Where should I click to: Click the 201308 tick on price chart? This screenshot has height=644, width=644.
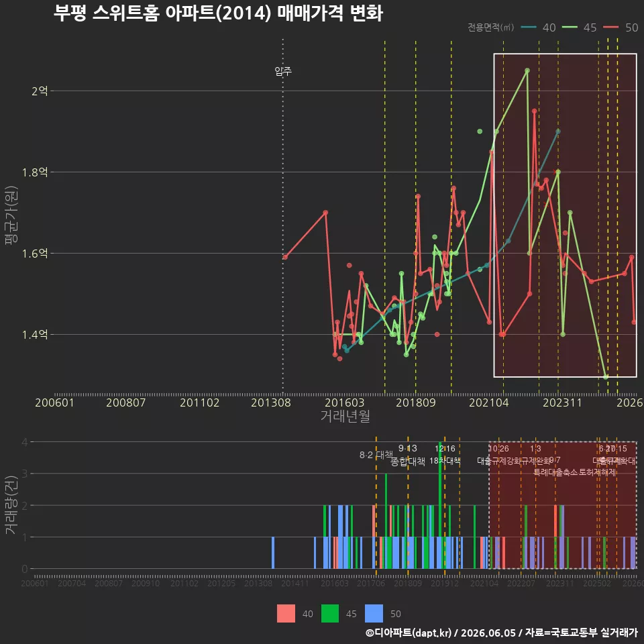pos(270,402)
